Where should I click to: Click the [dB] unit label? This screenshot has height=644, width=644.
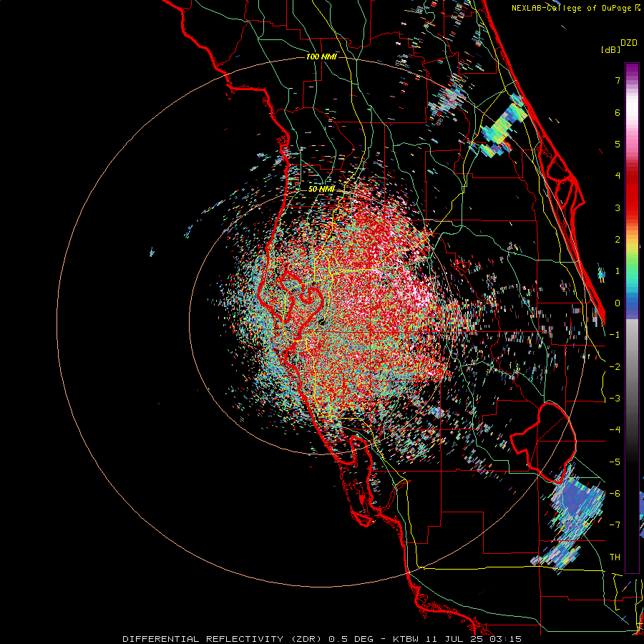pyautogui.click(x=611, y=50)
